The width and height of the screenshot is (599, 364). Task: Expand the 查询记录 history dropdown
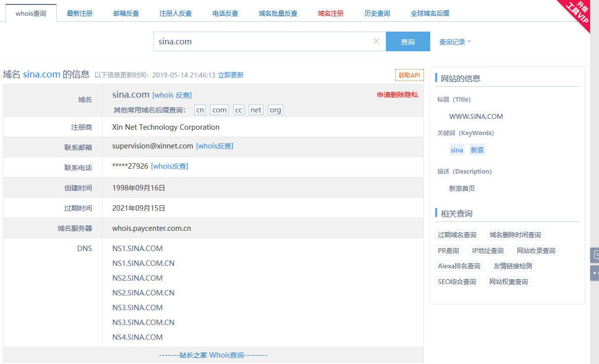click(x=455, y=42)
